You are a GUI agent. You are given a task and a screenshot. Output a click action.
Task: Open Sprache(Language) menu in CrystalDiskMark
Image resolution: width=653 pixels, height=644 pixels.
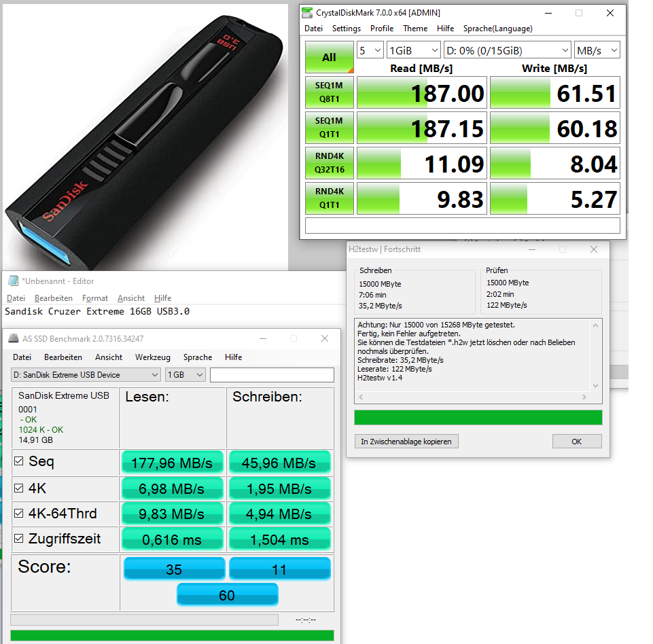pyautogui.click(x=497, y=29)
